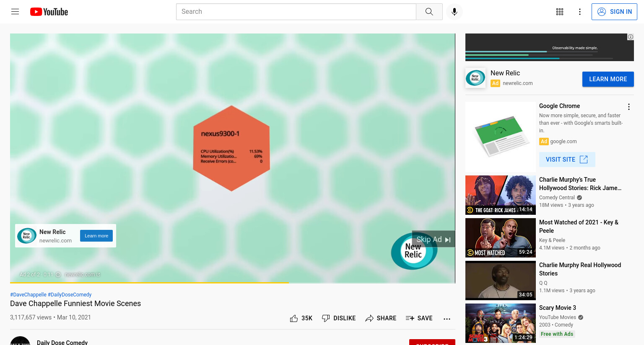This screenshot has height=345, width=644.
Task: Open the sidebar ad info icon
Action: tap(630, 37)
